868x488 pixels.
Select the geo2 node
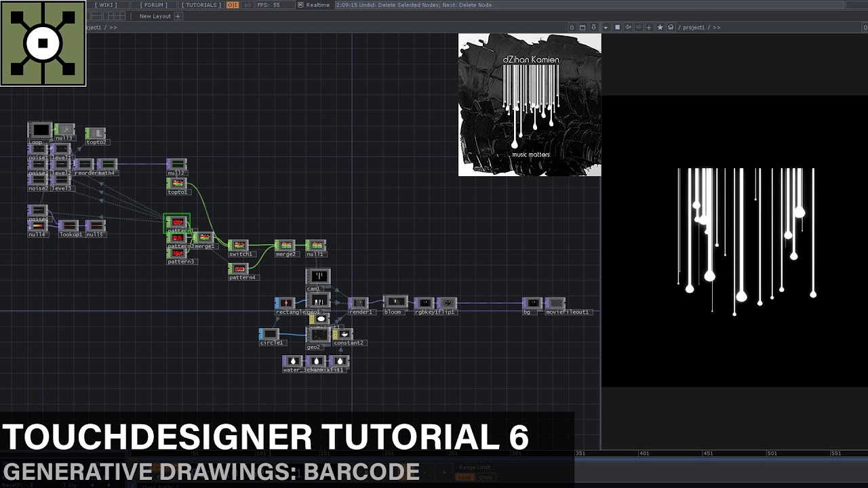click(317, 335)
